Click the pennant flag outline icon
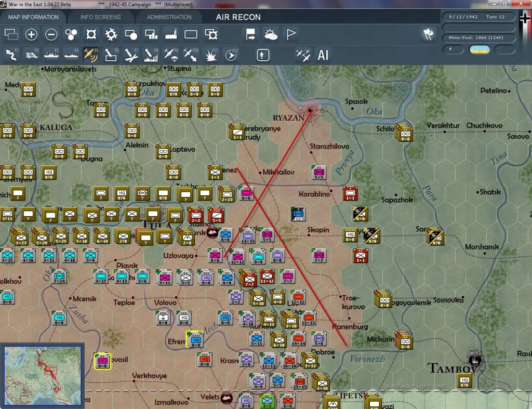Screen dimensions: 532x409 pyautogui.click(x=291, y=34)
